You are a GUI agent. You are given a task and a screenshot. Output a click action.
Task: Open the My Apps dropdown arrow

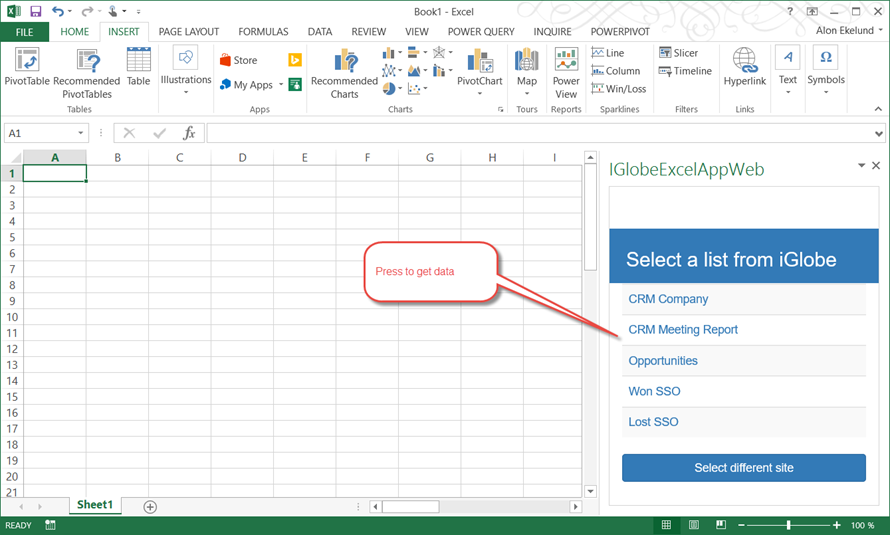point(281,85)
